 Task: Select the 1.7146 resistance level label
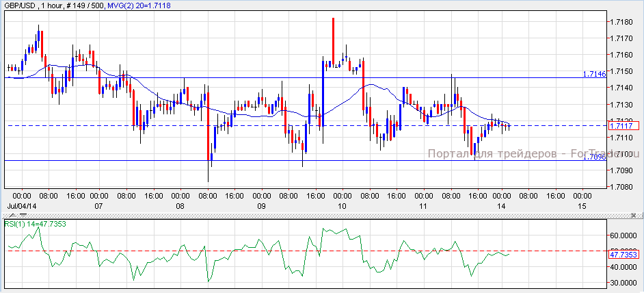tap(594, 73)
